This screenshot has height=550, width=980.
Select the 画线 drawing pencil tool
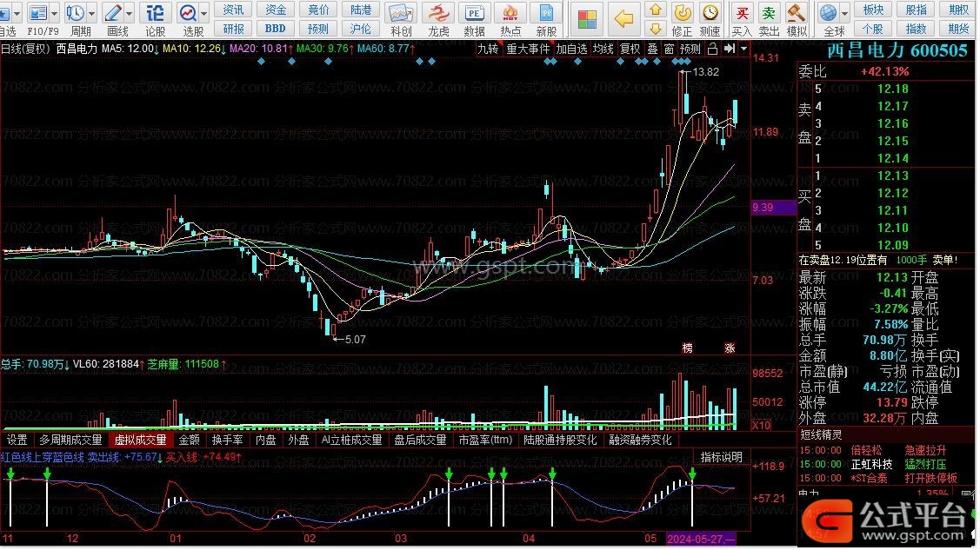[x=113, y=12]
